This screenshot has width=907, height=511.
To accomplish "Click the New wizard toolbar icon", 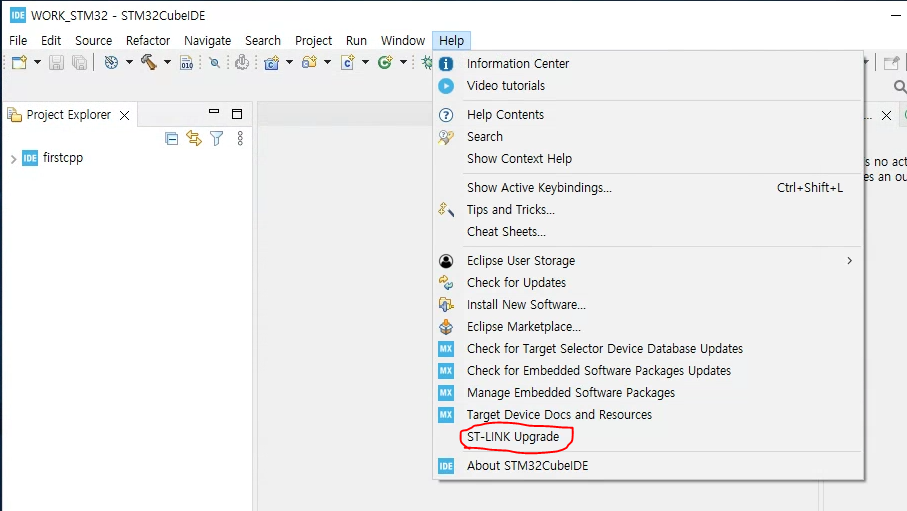I will tap(19, 62).
